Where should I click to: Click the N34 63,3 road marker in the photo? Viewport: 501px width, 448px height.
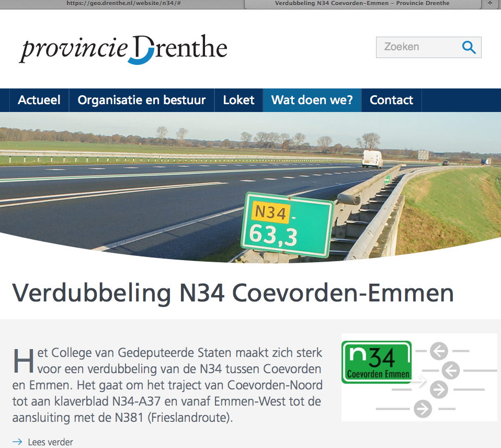click(x=287, y=225)
